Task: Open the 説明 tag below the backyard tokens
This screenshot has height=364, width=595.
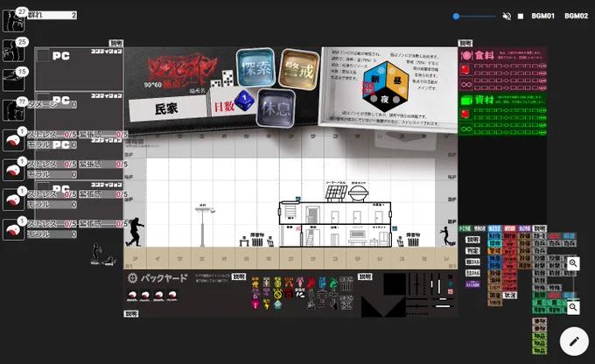Action: 131,313
